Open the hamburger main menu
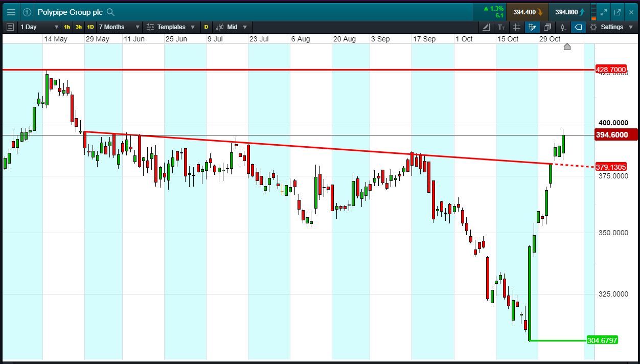Viewport: 640px width, 364px height. (x=11, y=12)
